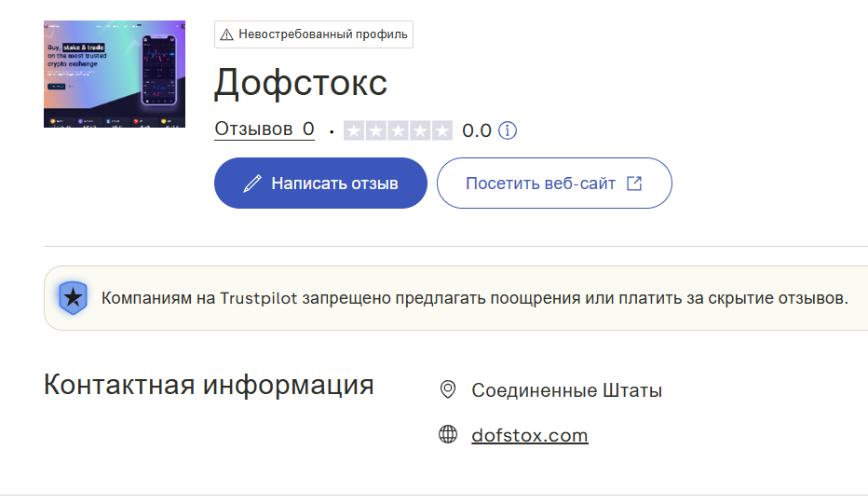
Task: Click the Невостребованный профиль badge
Action: [313, 34]
